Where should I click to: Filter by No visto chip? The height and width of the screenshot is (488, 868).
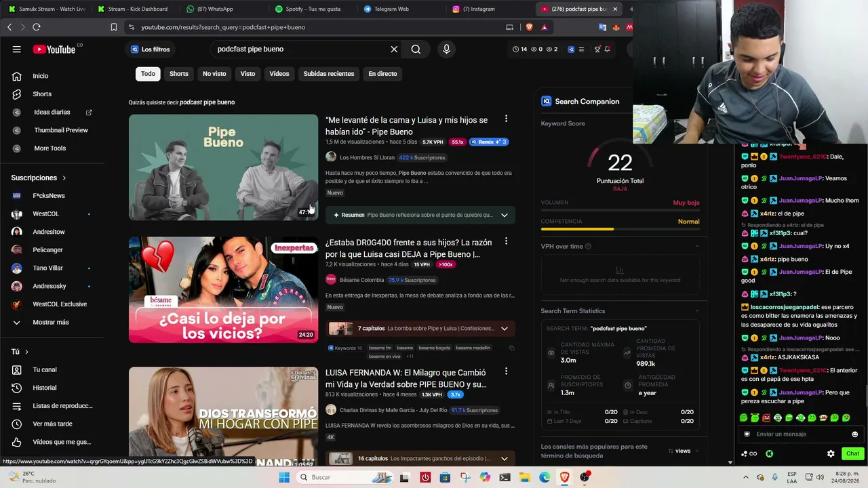214,73
